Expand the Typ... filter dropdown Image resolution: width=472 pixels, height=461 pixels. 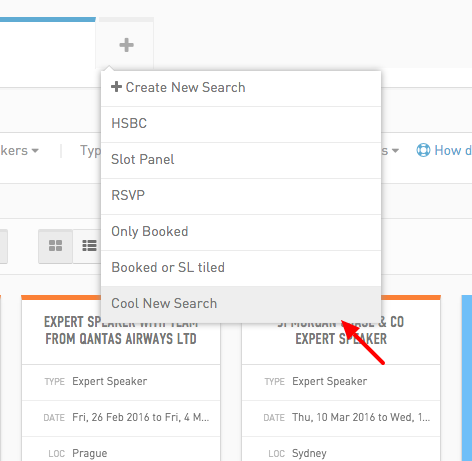tap(90, 151)
